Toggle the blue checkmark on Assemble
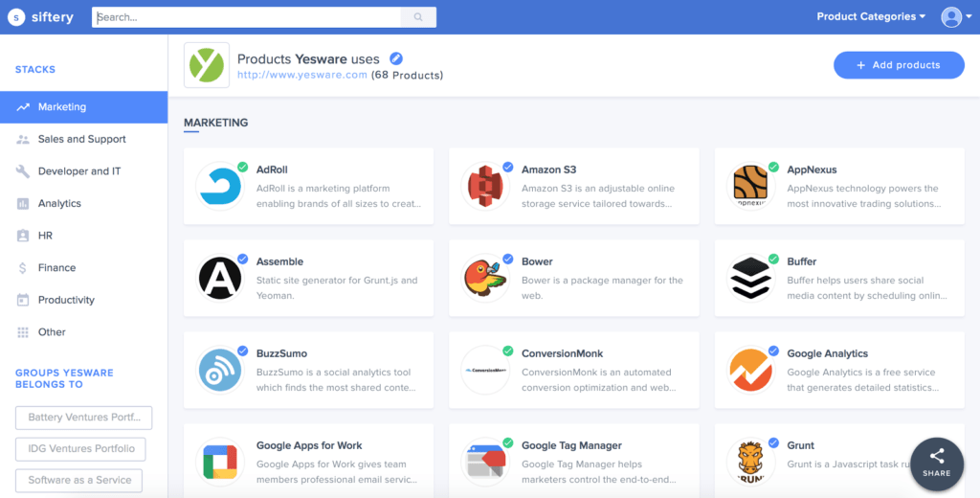980x498 pixels. [x=242, y=259]
